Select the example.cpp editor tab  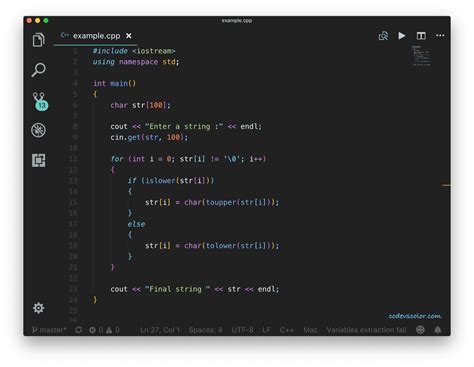tap(96, 36)
